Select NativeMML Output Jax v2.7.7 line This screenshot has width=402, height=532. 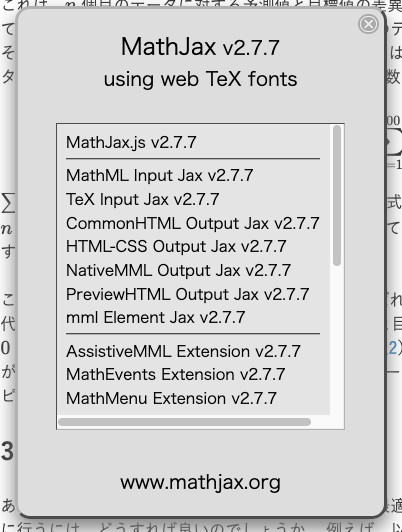pyautogui.click(x=178, y=270)
